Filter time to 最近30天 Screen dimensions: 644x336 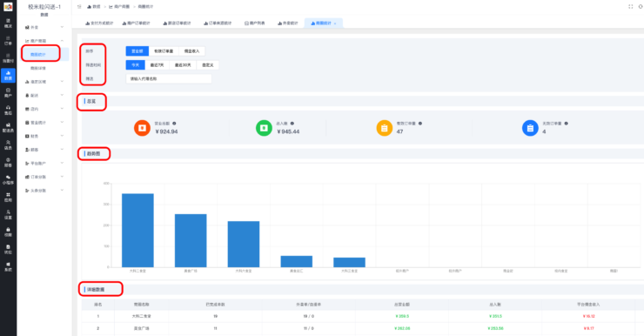point(183,65)
